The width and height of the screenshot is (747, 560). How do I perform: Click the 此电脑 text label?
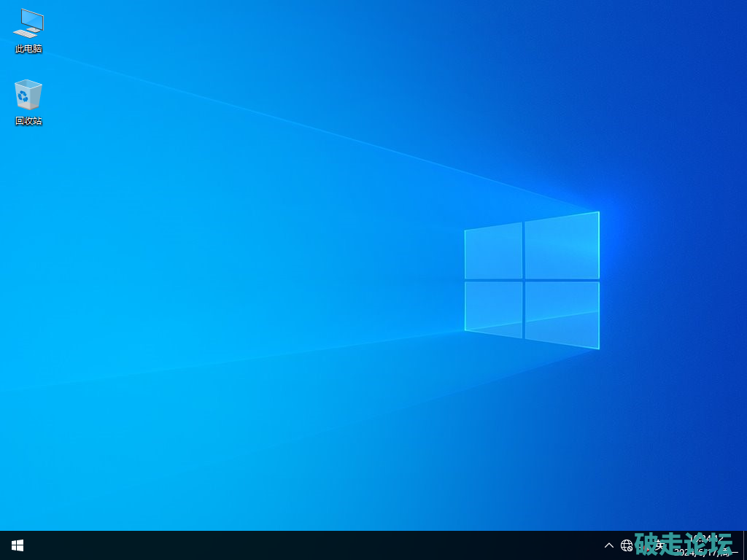tap(28, 49)
